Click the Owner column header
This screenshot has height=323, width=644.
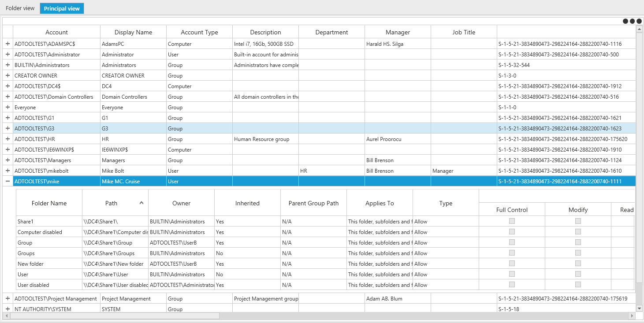click(x=181, y=203)
